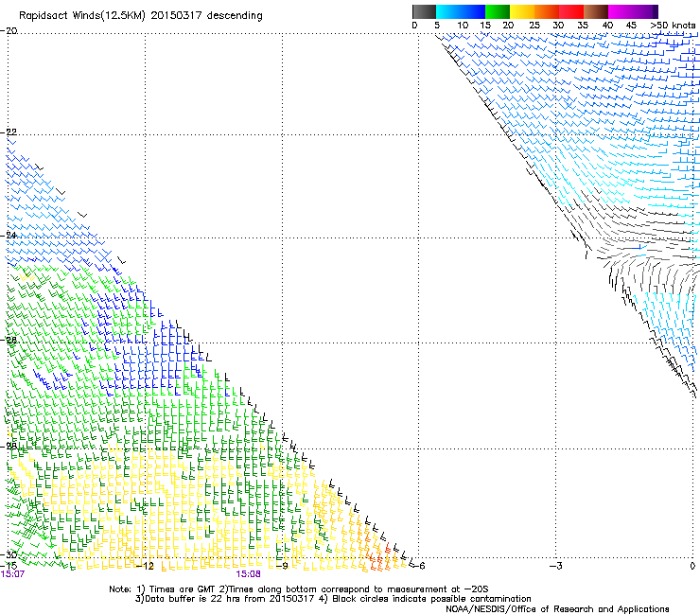Click the purple '15:08' time label
Viewport: 700px width, 615px height.
[x=248, y=574]
